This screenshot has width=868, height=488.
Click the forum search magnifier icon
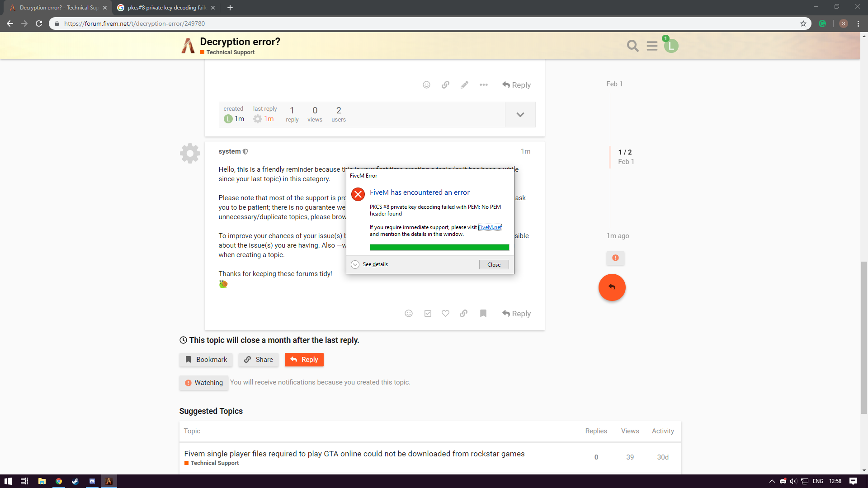tap(632, 46)
